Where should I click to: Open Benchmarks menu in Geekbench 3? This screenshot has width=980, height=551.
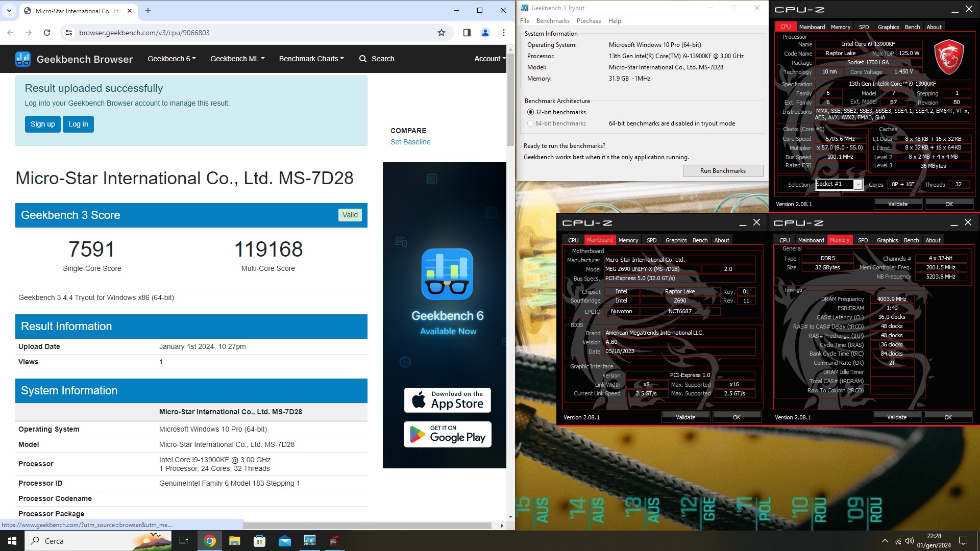tap(553, 21)
